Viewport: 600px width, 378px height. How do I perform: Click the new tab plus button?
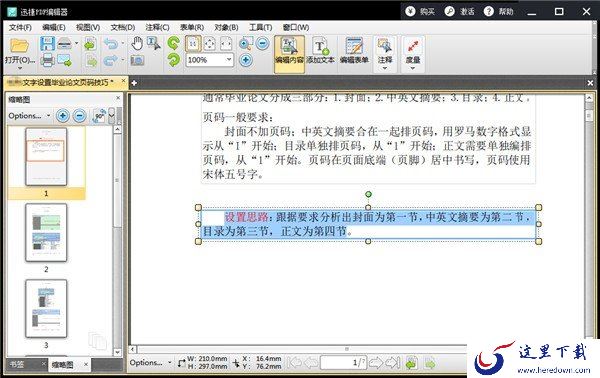(x=134, y=83)
